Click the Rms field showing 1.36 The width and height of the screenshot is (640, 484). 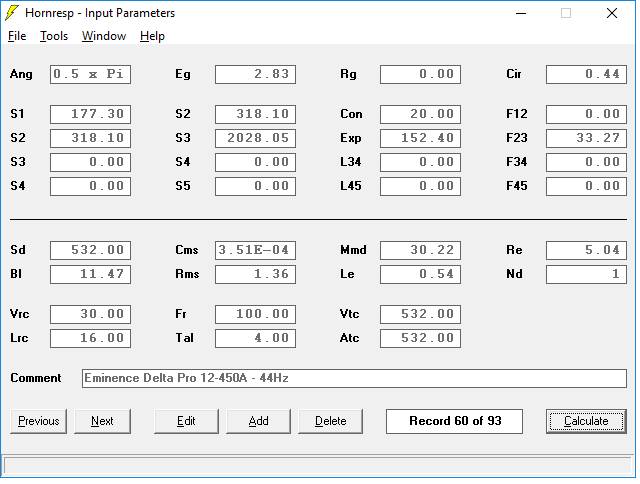coord(255,274)
